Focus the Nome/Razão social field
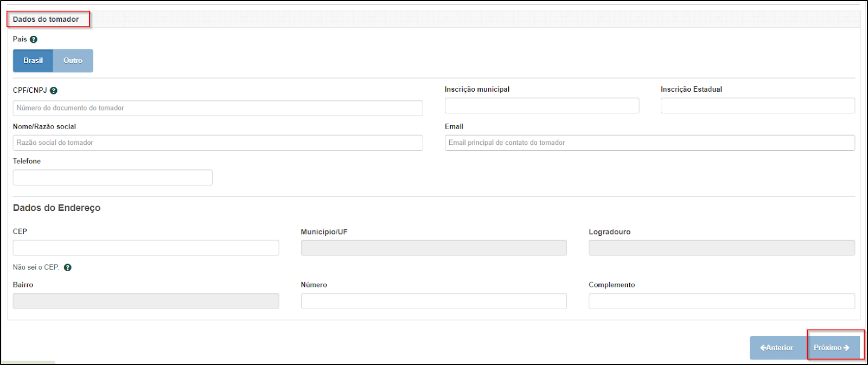Image resolution: width=868 pixels, height=365 pixels. [218, 143]
